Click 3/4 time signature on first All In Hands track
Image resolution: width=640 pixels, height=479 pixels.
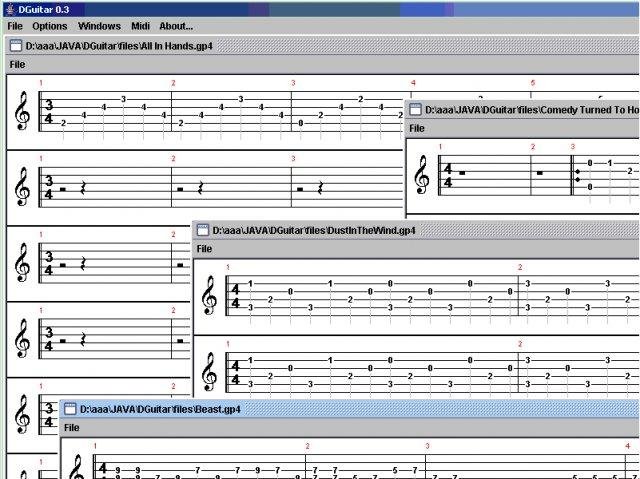pyautogui.click(x=49, y=112)
